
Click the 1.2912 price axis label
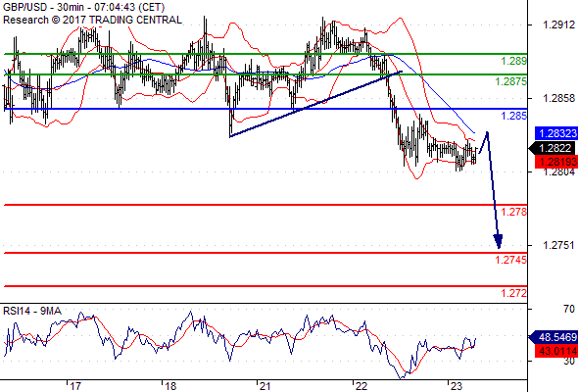pos(558,24)
